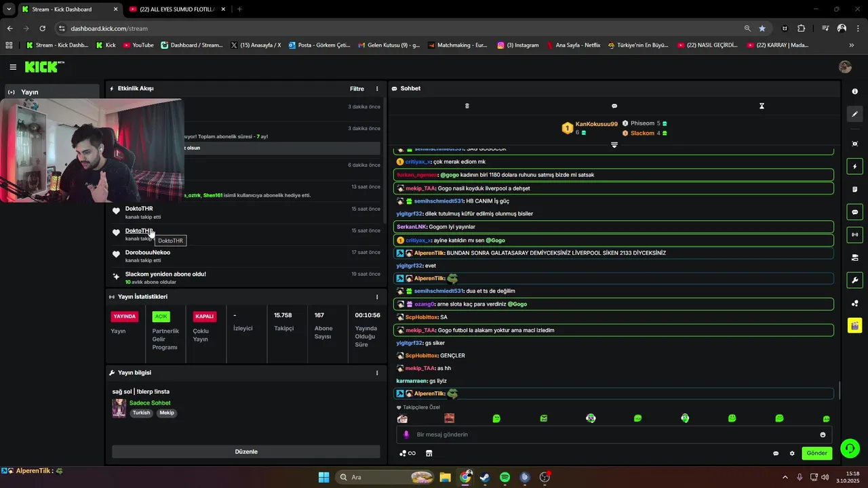This screenshot has width=868, height=488.
Task: Click the hourglass icon in chat toolbar
Action: point(762,106)
